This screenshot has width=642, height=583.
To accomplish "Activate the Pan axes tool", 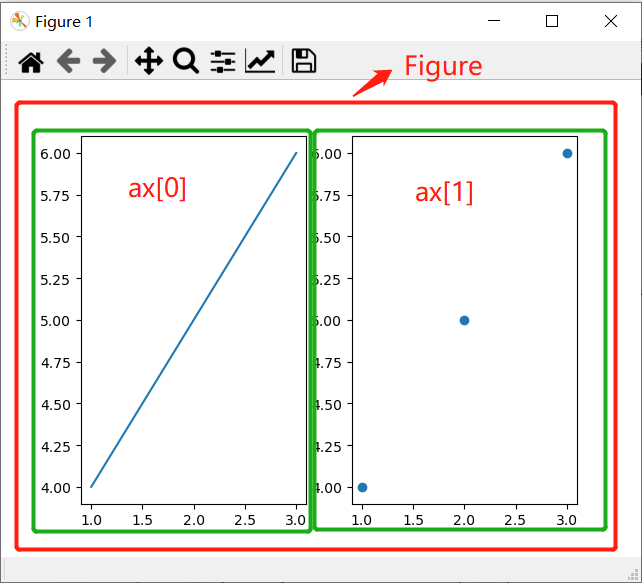I will [x=149, y=61].
